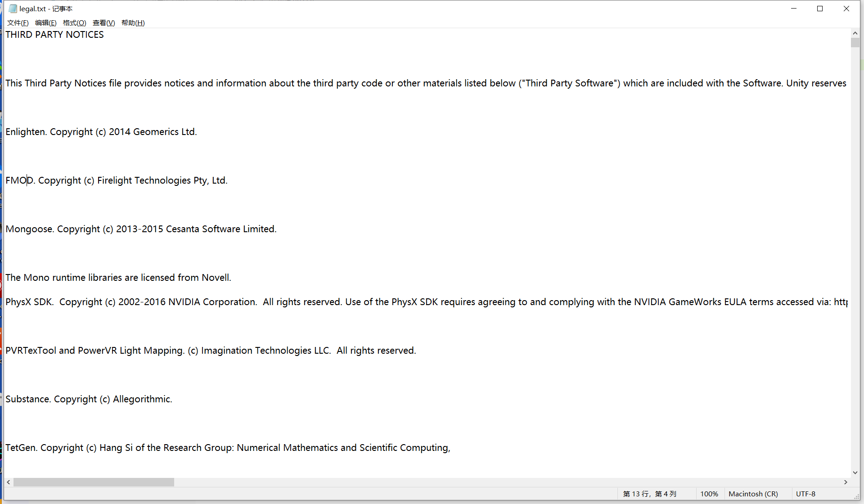864x504 pixels.
Task: Click the 'Substance. Copyright (c) Allegorithmic.' line
Action: pos(89,399)
